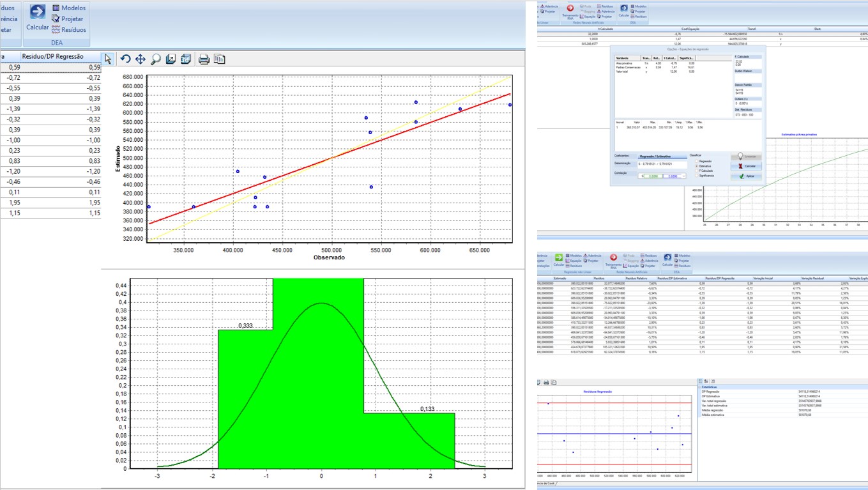The width and height of the screenshot is (868, 490).
Task: Click DEA Calcular in residuals table window
Action: click(667, 261)
